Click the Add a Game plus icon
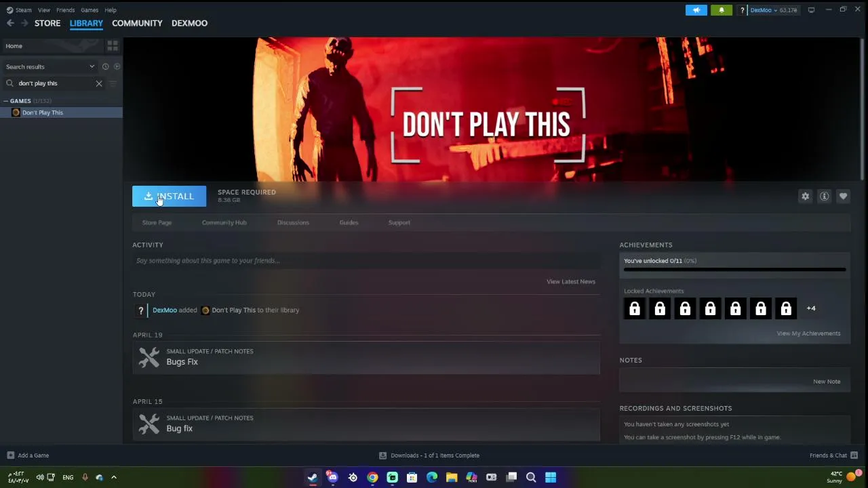 pyautogui.click(x=10, y=455)
